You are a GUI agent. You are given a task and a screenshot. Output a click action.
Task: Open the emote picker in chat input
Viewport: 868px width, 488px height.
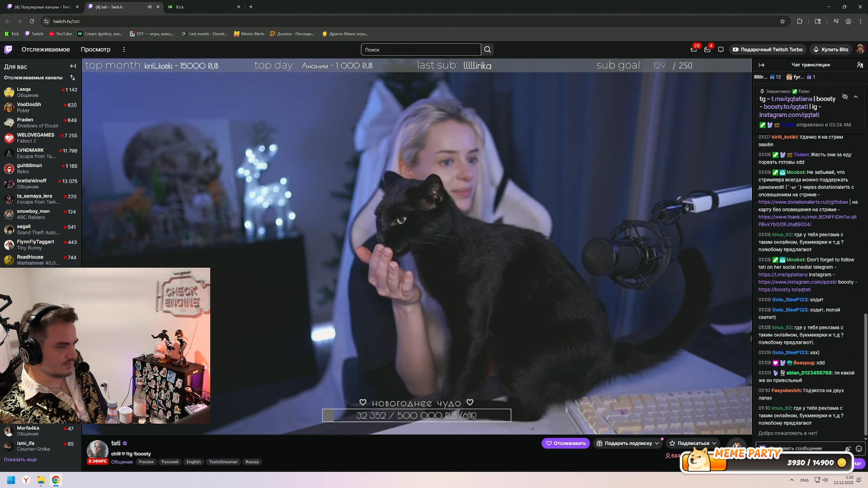tap(859, 449)
